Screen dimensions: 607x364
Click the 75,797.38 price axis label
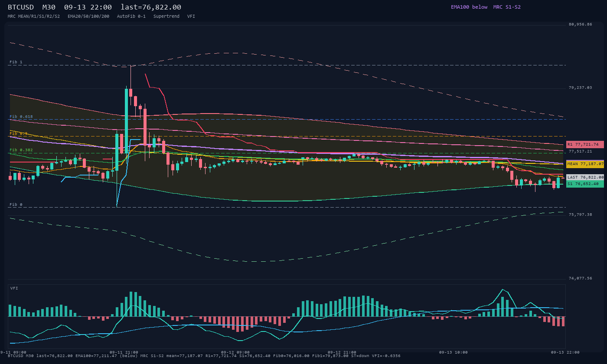pyautogui.click(x=580, y=214)
